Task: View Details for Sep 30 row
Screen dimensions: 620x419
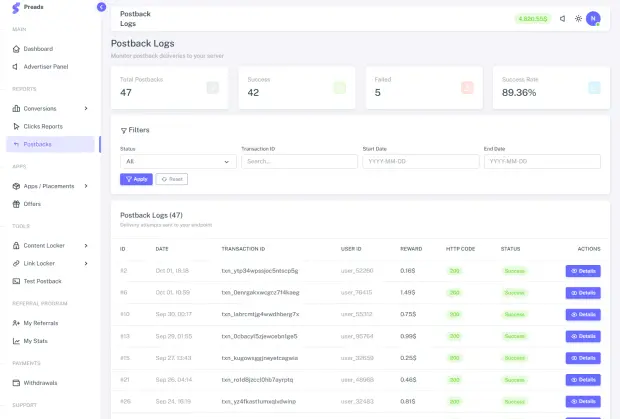Action: (583, 315)
